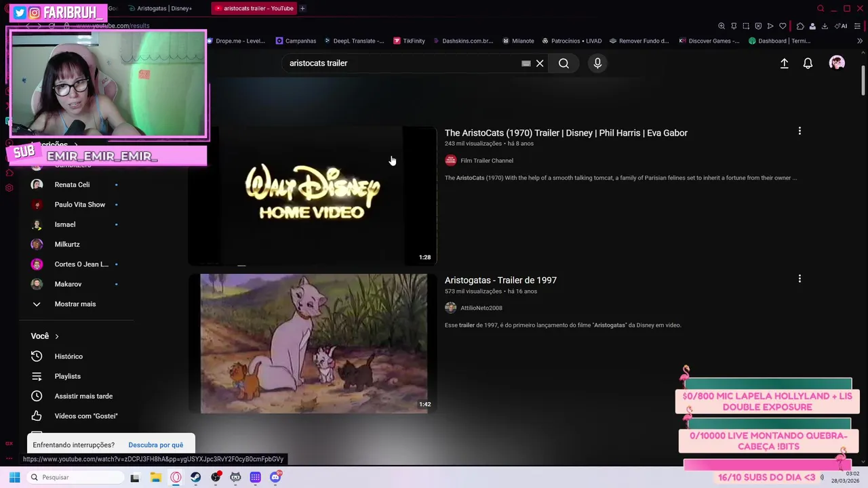Open the Walt Disney Home Video thumbnail

point(313,195)
